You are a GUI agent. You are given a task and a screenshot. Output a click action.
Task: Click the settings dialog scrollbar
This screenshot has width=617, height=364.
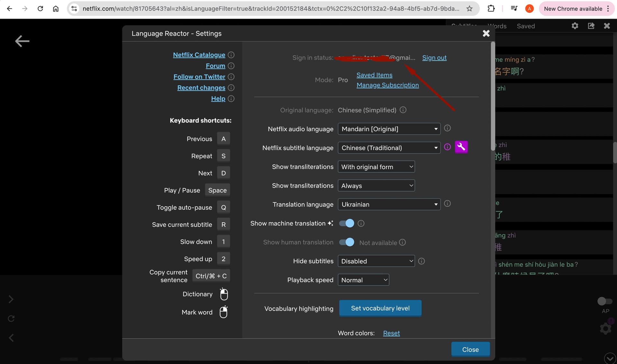click(x=493, y=96)
